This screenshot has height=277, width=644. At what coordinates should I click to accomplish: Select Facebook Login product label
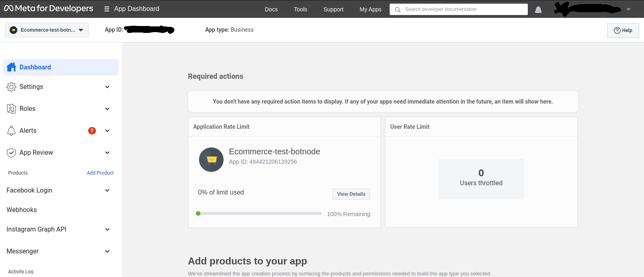29,190
